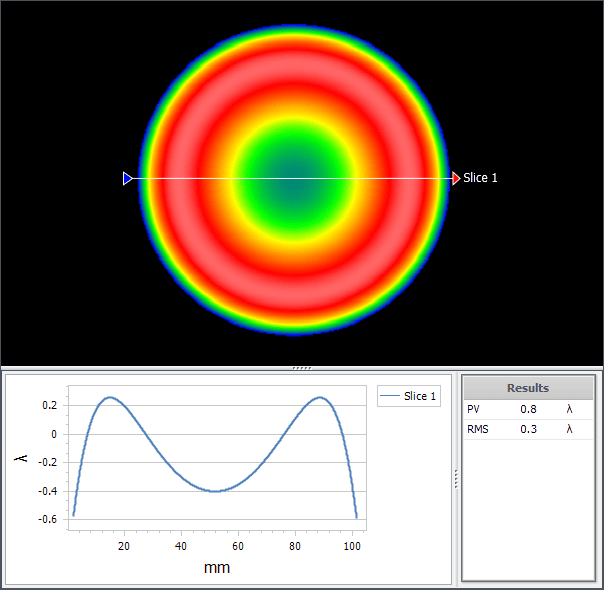Click the red slice end handle
This screenshot has height=590, width=604.
pos(456,178)
